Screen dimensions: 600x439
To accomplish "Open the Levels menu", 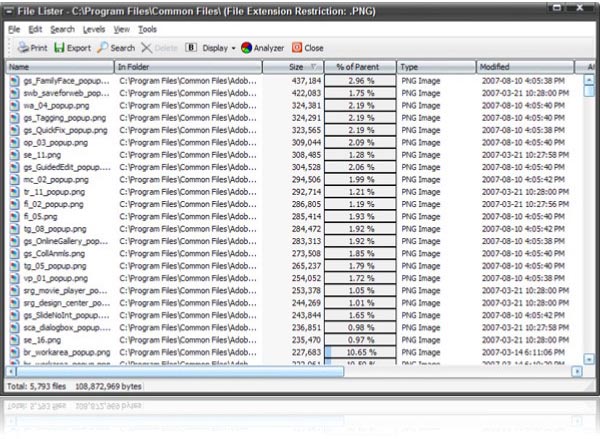I will tap(93, 30).
